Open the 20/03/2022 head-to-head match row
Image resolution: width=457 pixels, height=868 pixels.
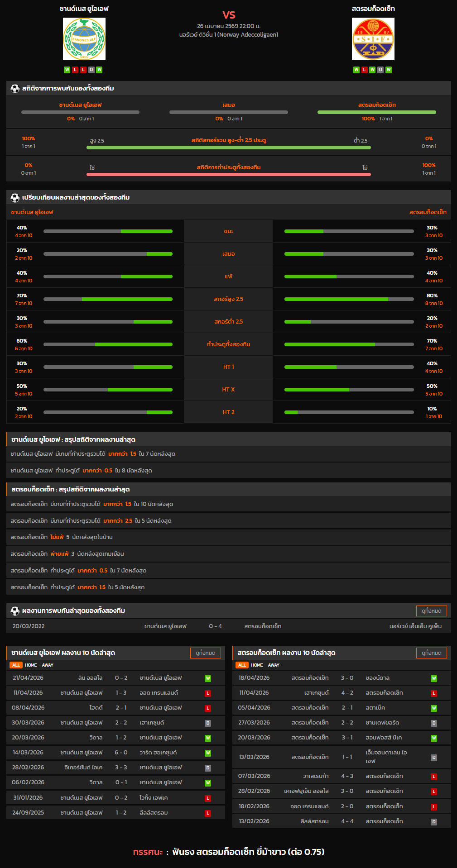coord(228,626)
